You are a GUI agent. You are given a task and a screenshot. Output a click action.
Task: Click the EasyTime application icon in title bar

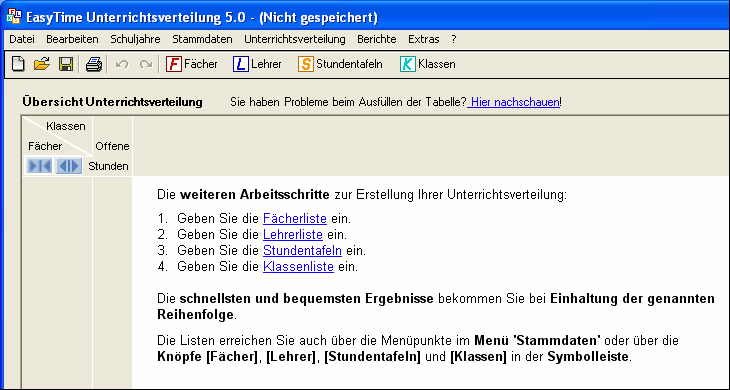tap(14, 16)
